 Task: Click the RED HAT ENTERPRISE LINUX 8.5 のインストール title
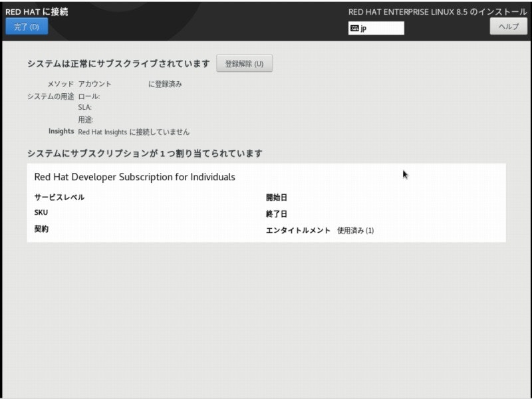[x=438, y=12]
